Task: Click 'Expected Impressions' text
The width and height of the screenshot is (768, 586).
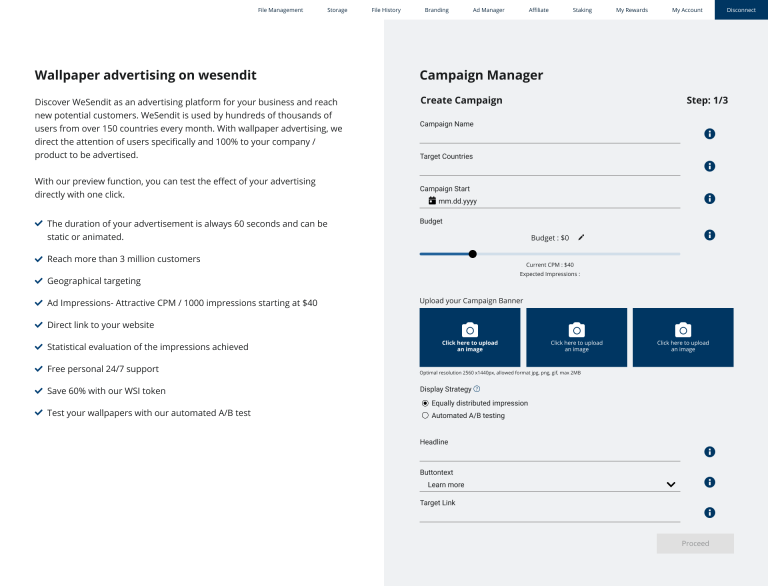Action: click(x=550, y=274)
